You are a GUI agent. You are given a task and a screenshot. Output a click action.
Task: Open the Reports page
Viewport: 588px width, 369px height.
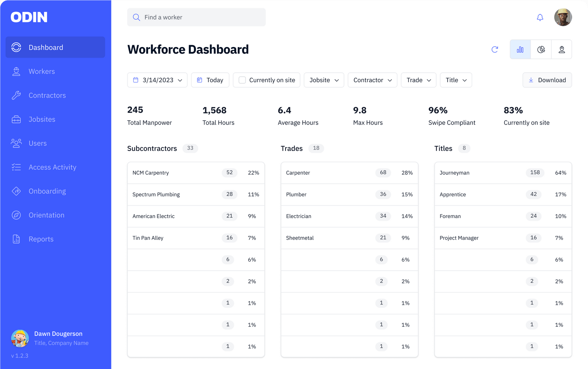coord(41,239)
